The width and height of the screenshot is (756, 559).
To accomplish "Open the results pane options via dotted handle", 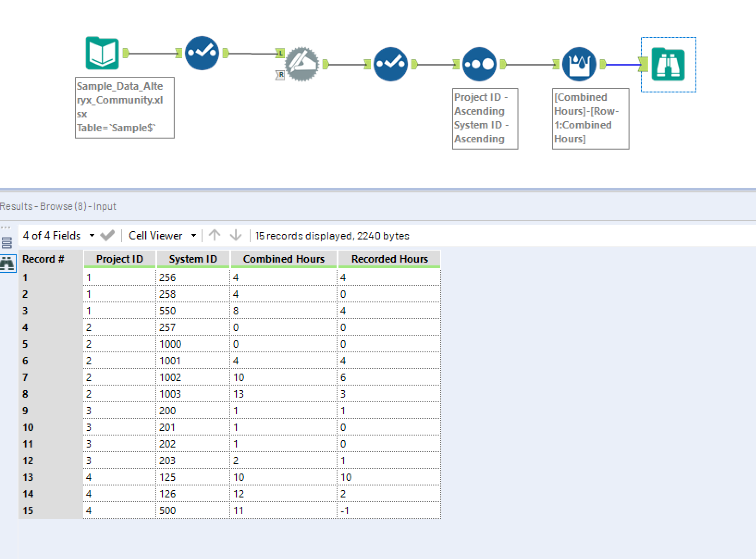I will click(6, 227).
